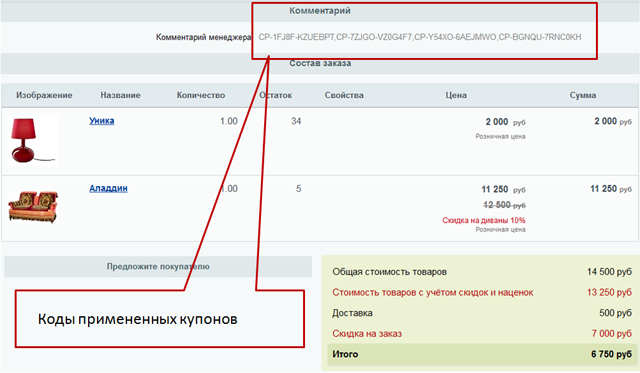Click stock value 34 for Уника
This screenshot has width=640, height=373.
pos(296,121)
